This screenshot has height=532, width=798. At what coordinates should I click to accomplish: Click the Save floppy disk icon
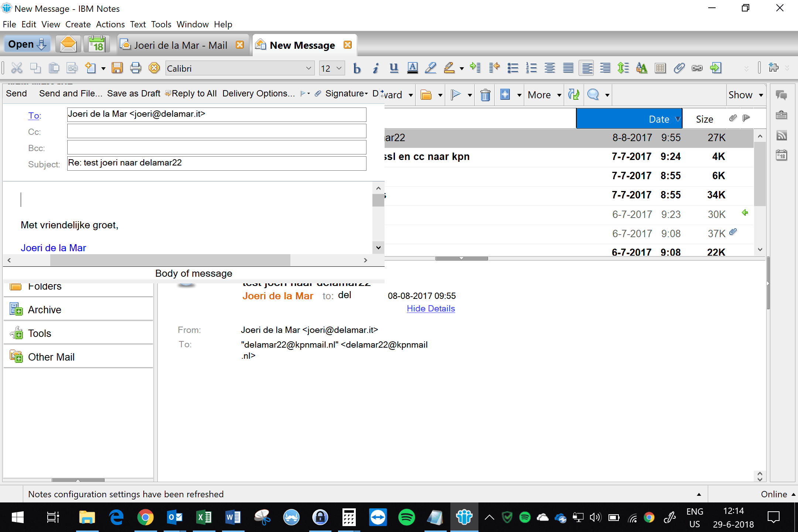pos(117,68)
